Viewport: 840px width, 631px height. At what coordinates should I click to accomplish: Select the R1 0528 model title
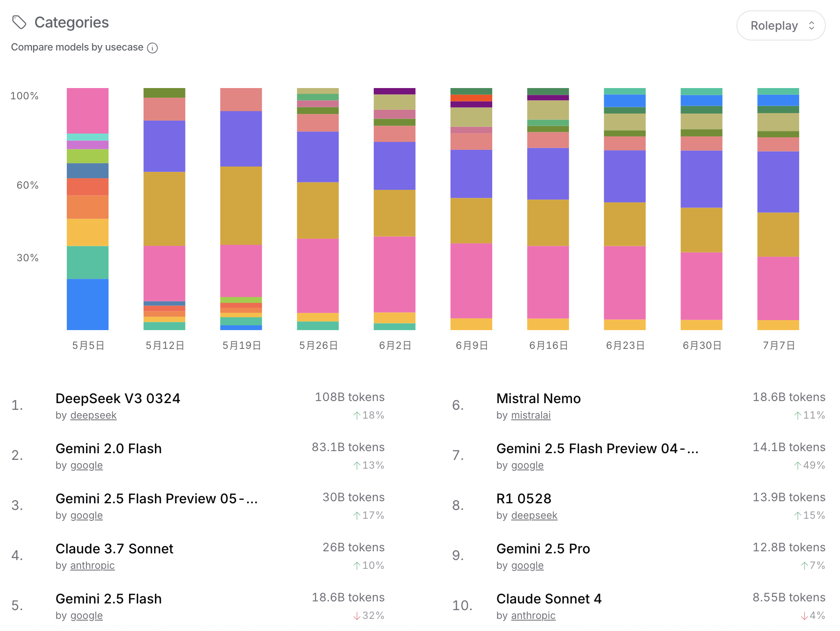pos(524,499)
